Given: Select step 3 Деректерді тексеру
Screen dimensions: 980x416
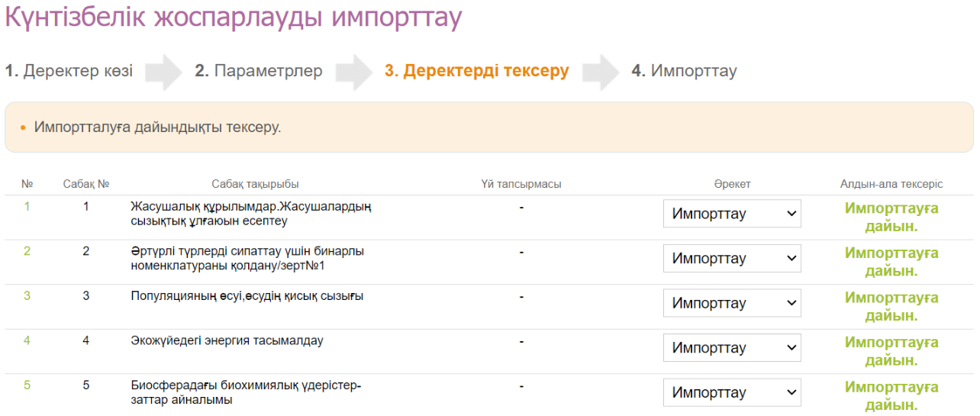Looking at the screenshot, I should (476, 71).
